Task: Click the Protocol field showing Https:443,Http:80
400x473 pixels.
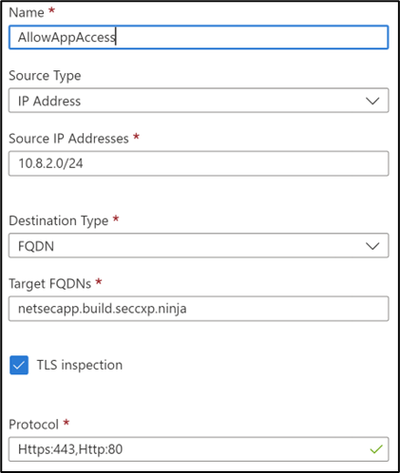Action: coord(199,449)
